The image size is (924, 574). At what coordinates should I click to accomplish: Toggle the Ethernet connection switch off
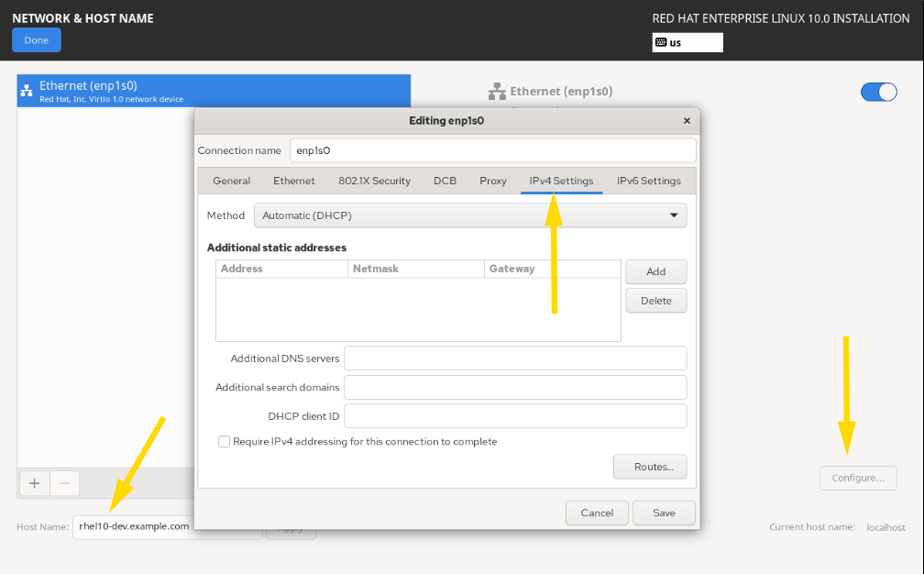[878, 92]
